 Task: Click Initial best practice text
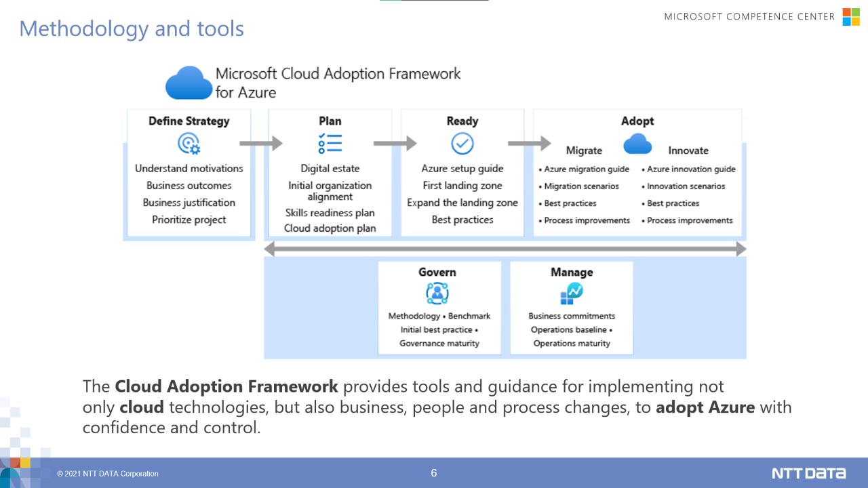click(439, 330)
